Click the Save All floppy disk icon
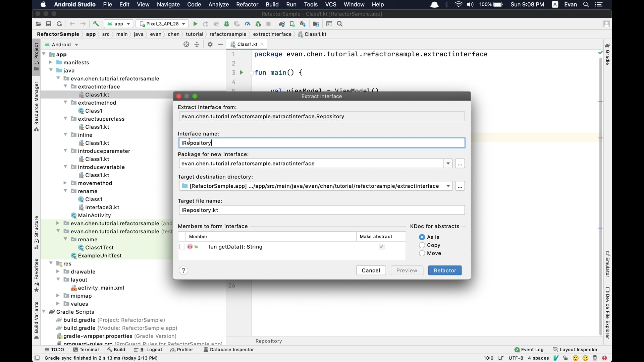The image size is (644, 362). 49,24
